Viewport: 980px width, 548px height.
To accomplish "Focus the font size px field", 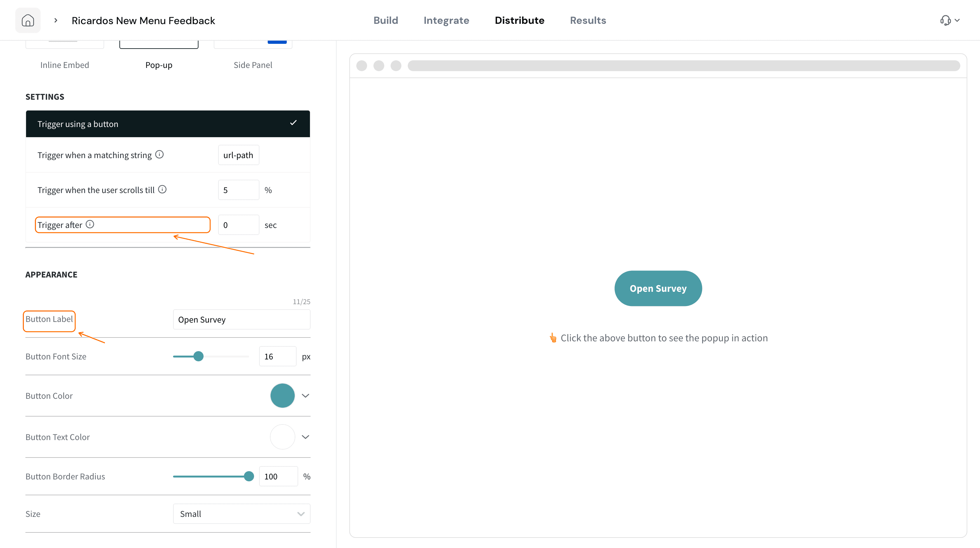I will [x=278, y=356].
